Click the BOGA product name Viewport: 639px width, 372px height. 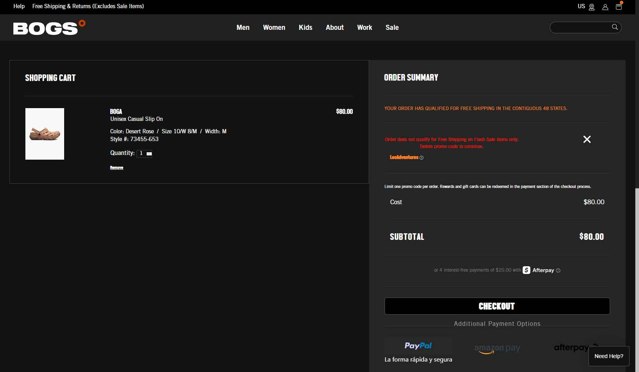(x=116, y=111)
